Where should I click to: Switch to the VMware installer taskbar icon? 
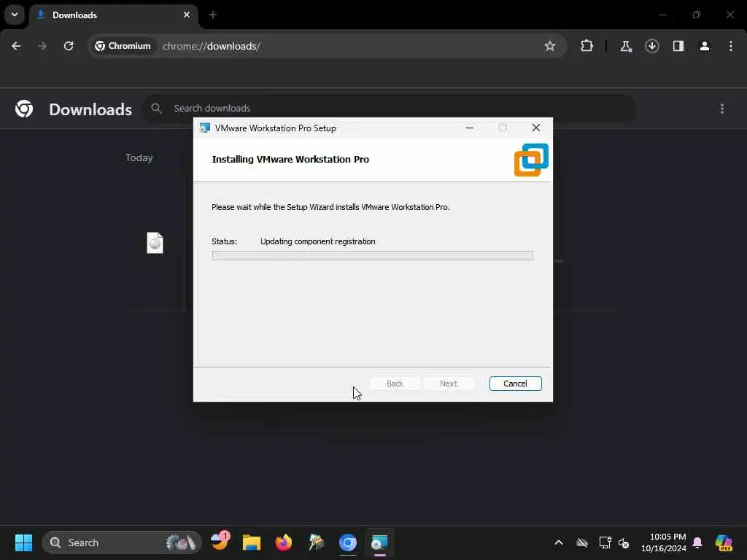coord(379,542)
